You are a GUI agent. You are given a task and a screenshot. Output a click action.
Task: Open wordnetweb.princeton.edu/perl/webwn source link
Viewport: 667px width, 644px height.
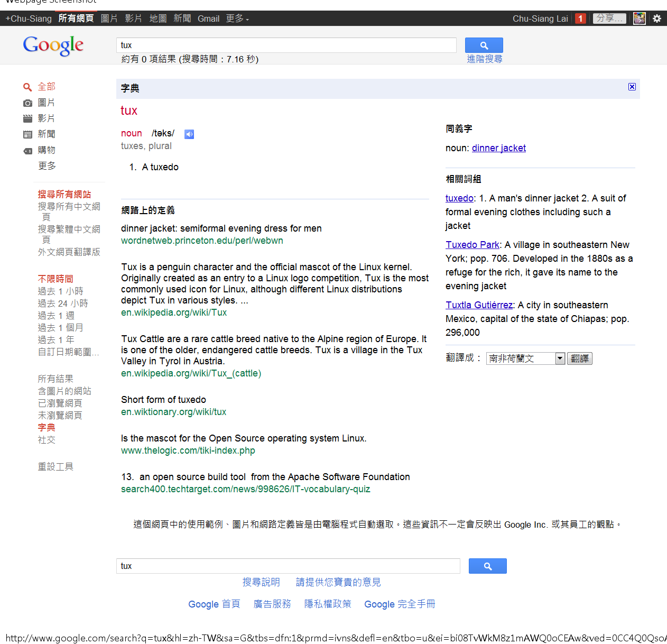coord(202,241)
